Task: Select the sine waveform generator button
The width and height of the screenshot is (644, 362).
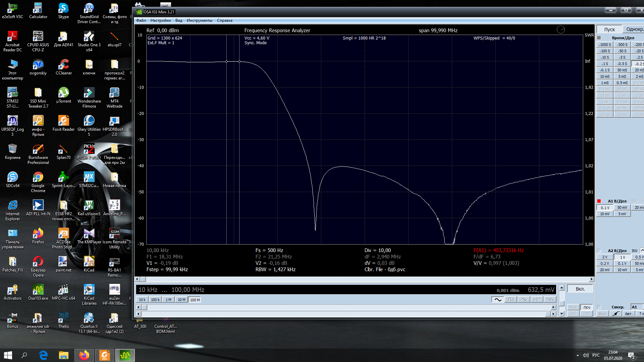Action: (x=498, y=300)
